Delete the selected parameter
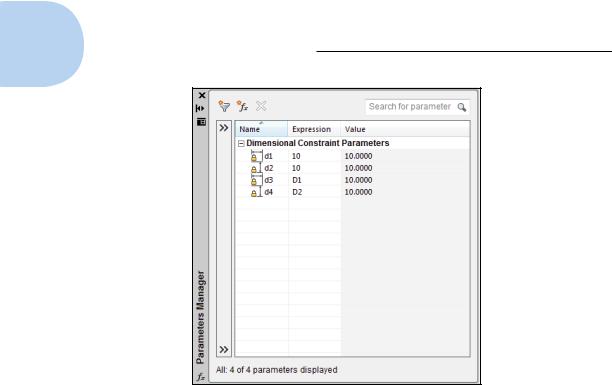This screenshot has height=385, width=612. pyautogui.click(x=261, y=106)
